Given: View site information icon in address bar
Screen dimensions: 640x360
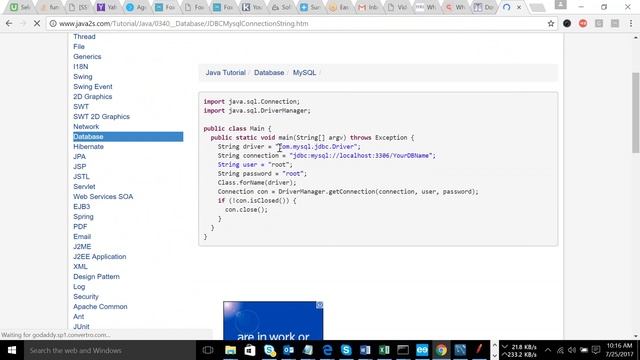Looking at the screenshot, I should [x=53, y=24].
